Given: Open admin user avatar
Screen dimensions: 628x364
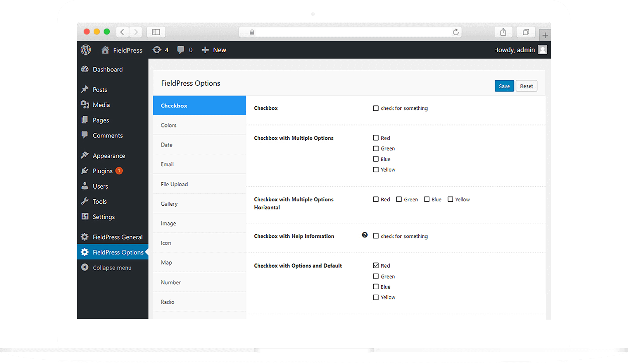Looking at the screenshot, I should pos(543,50).
